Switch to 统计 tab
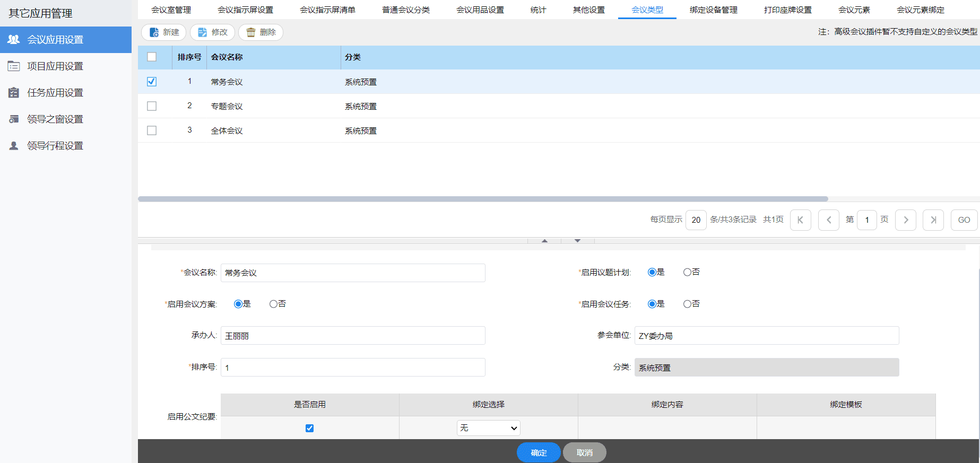 point(538,10)
